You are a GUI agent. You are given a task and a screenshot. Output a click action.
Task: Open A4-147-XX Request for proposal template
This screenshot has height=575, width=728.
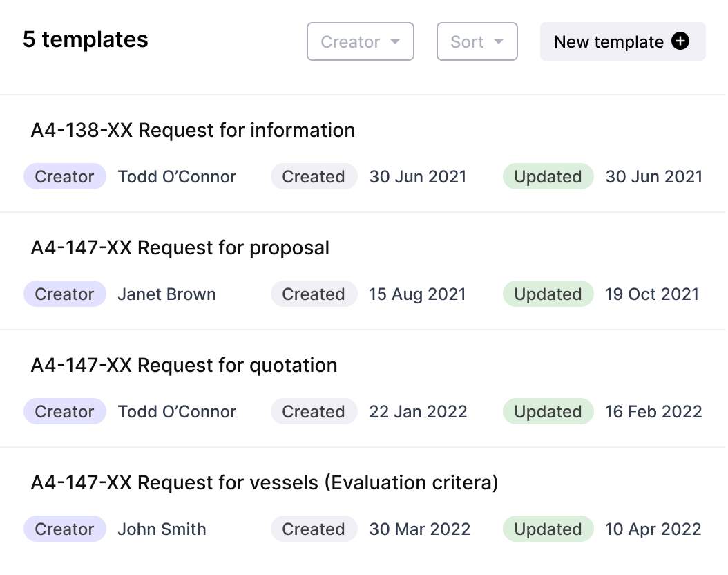180,247
